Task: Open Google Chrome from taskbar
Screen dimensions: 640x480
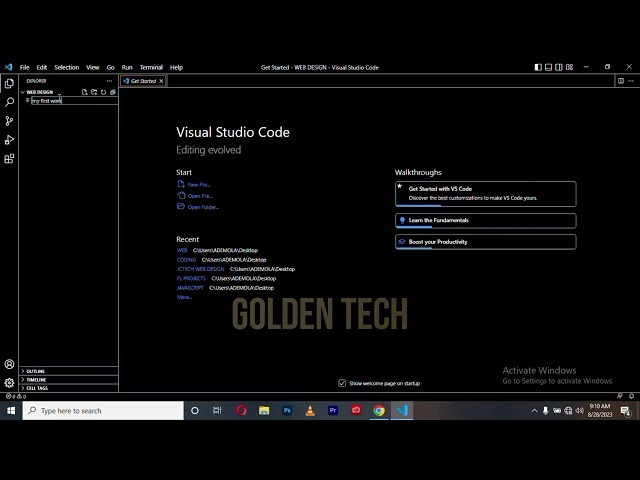Action: (379, 411)
